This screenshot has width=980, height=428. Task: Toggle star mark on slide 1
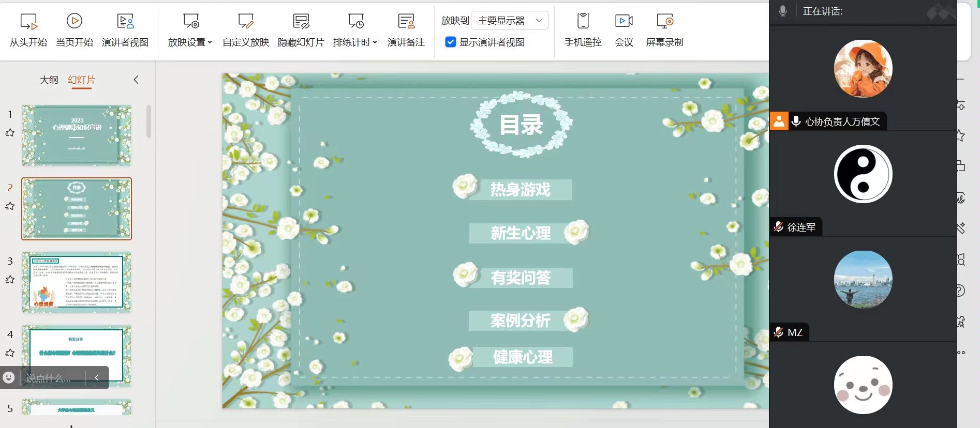pyautogui.click(x=10, y=133)
